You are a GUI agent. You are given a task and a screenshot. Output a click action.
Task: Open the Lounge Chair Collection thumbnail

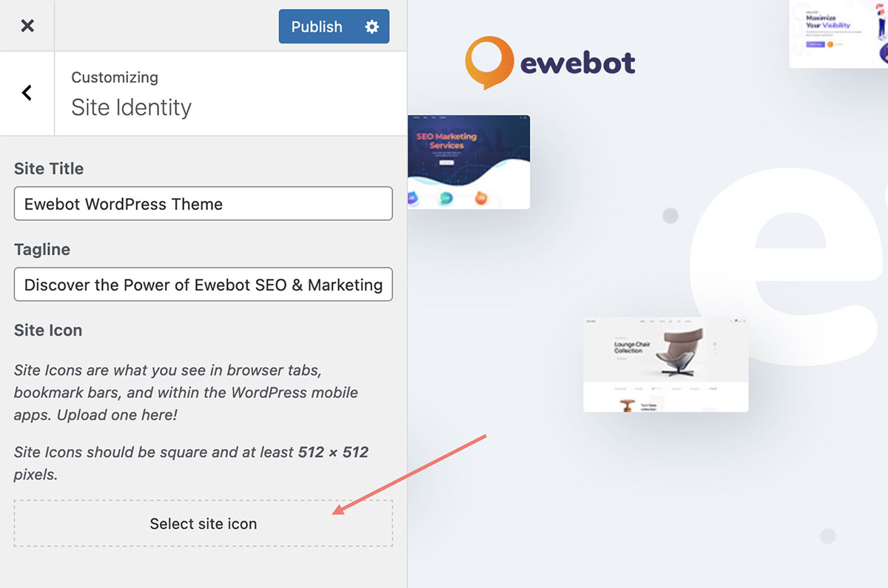point(666,365)
